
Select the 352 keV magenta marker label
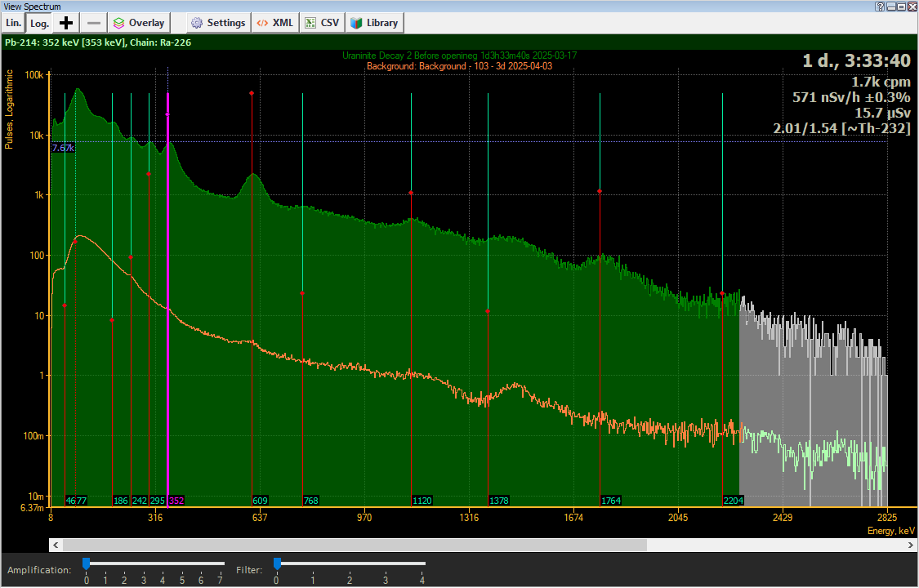coord(176,501)
